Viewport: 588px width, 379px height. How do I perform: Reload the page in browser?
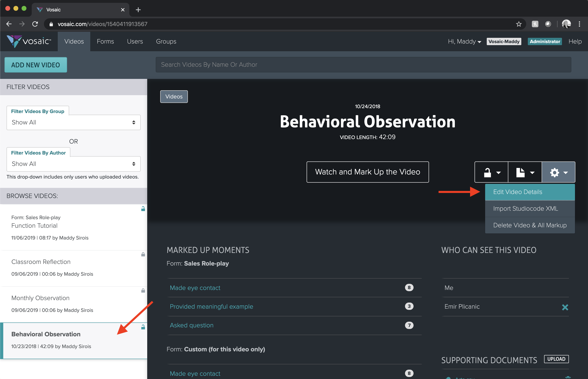click(35, 24)
